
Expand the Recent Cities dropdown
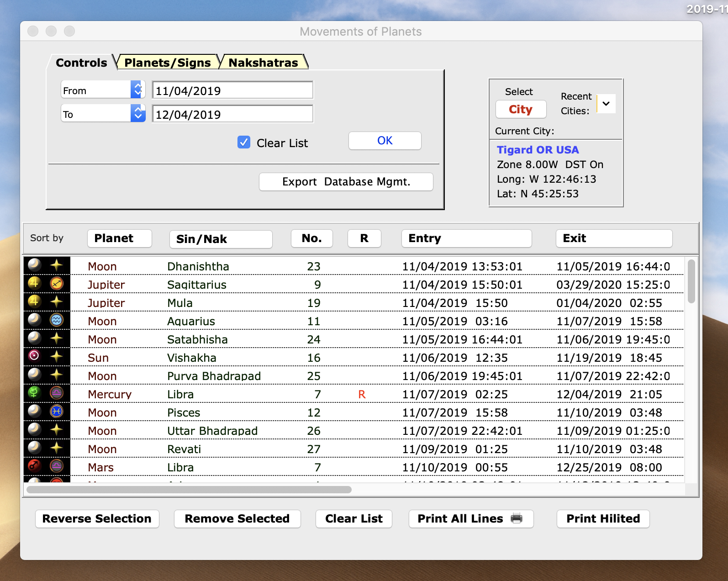(606, 104)
